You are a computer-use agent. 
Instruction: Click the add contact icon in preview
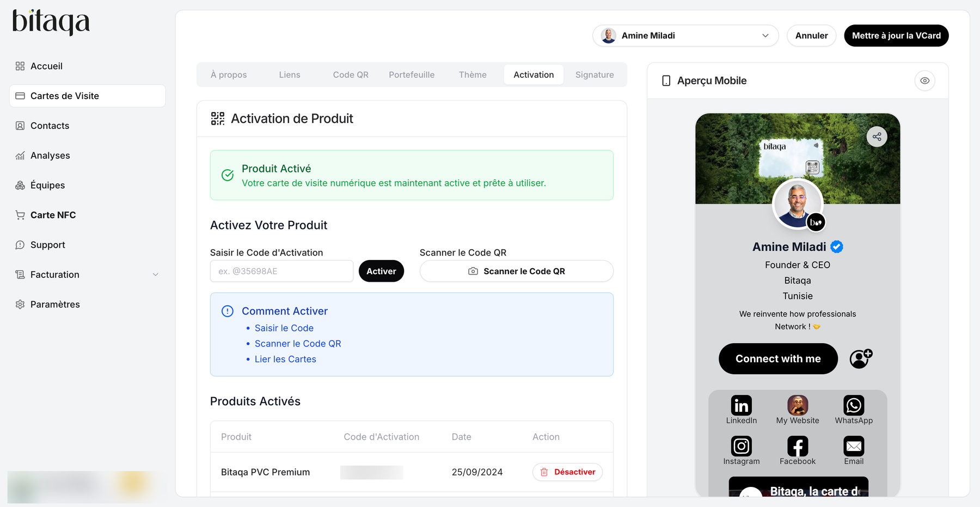point(861,358)
